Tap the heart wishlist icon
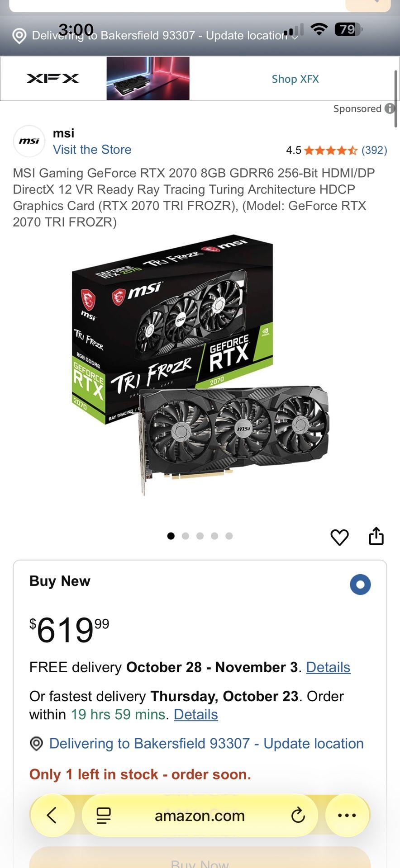The width and height of the screenshot is (400, 868). click(339, 537)
